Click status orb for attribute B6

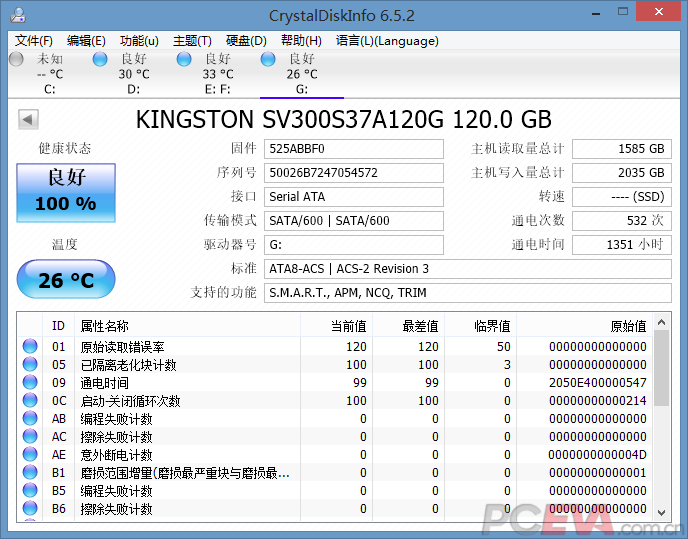pyautogui.click(x=30, y=508)
